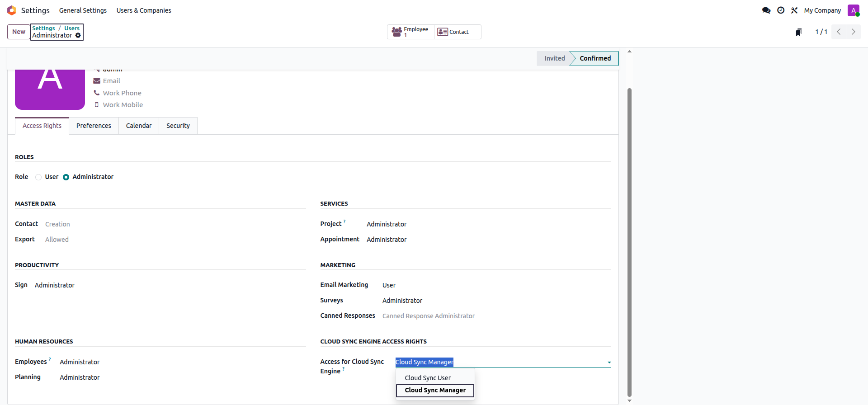Switch to the Preferences tab

pyautogui.click(x=94, y=126)
